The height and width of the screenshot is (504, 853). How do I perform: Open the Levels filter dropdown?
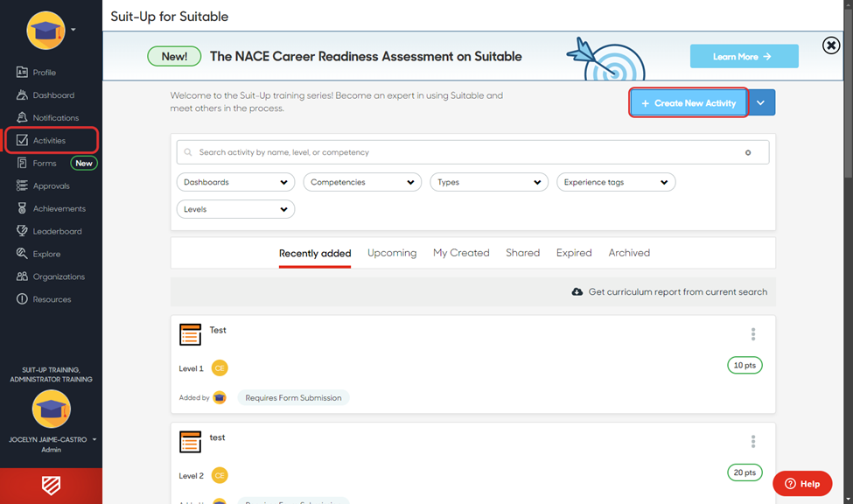pos(235,209)
